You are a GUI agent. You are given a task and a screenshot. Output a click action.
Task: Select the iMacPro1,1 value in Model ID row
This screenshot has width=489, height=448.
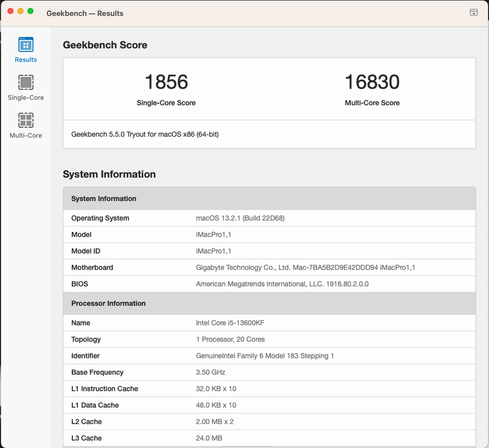click(x=213, y=251)
